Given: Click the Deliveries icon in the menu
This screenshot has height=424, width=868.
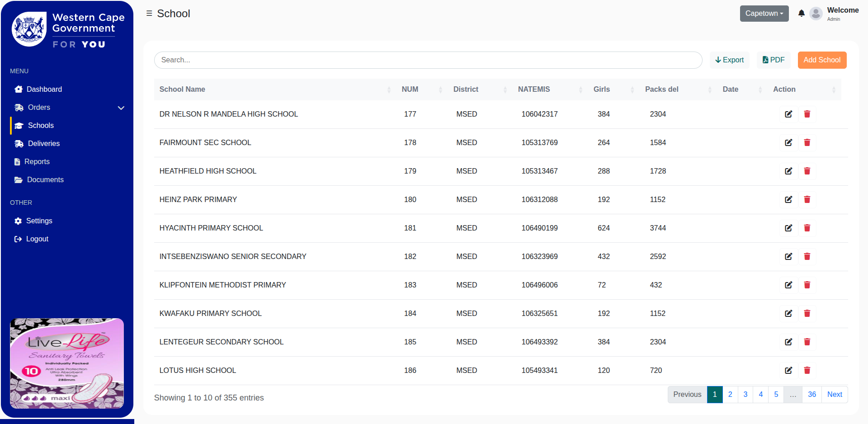Looking at the screenshot, I should coord(19,143).
